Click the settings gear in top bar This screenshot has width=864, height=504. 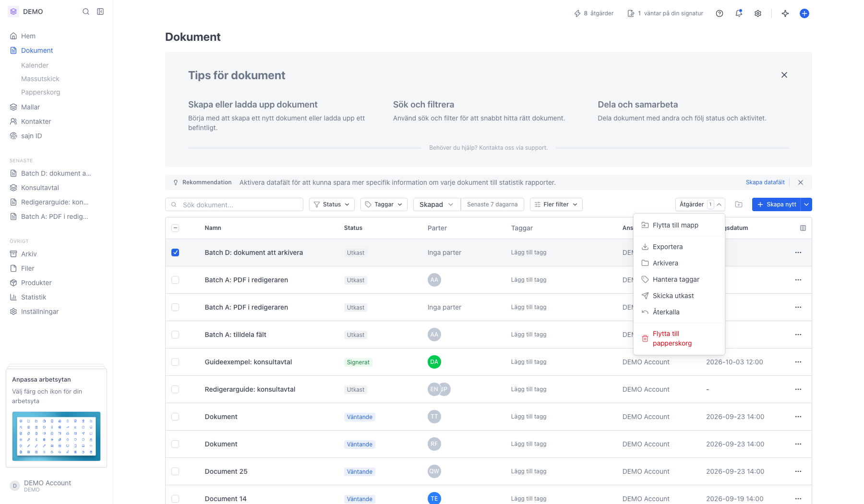tap(758, 13)
